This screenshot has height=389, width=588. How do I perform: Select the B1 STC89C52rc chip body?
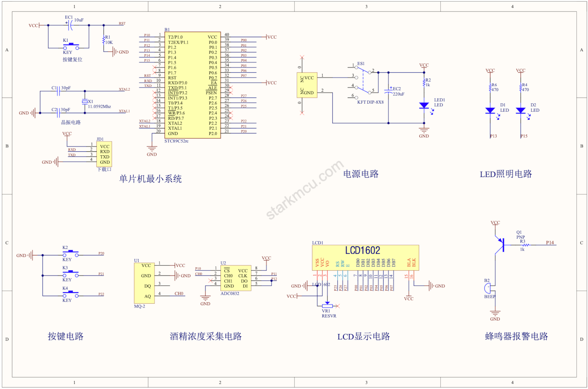(x=193, y=85)
